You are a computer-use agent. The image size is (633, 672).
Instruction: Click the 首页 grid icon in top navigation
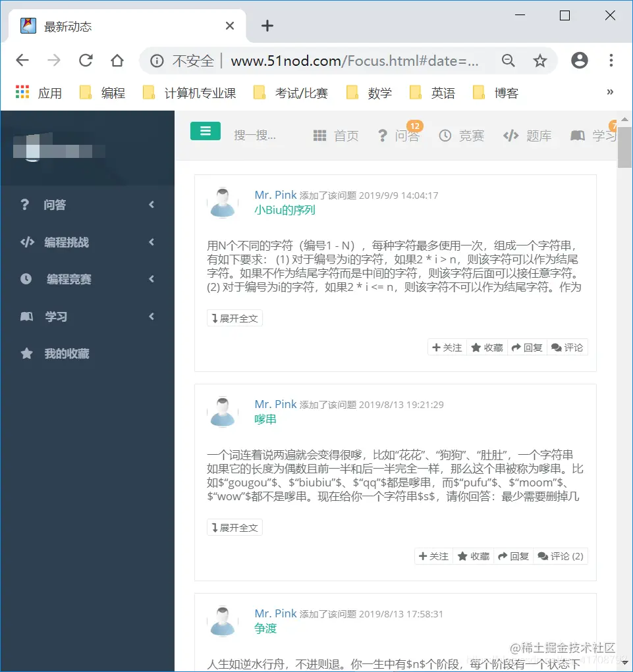click(319, 136)
